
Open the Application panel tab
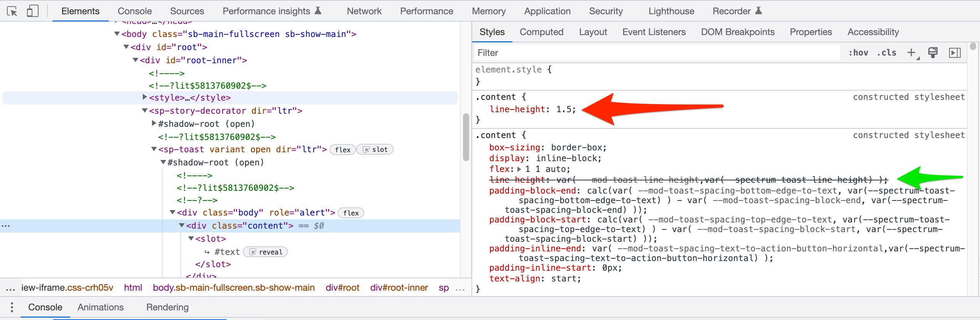tap(547, 11)
